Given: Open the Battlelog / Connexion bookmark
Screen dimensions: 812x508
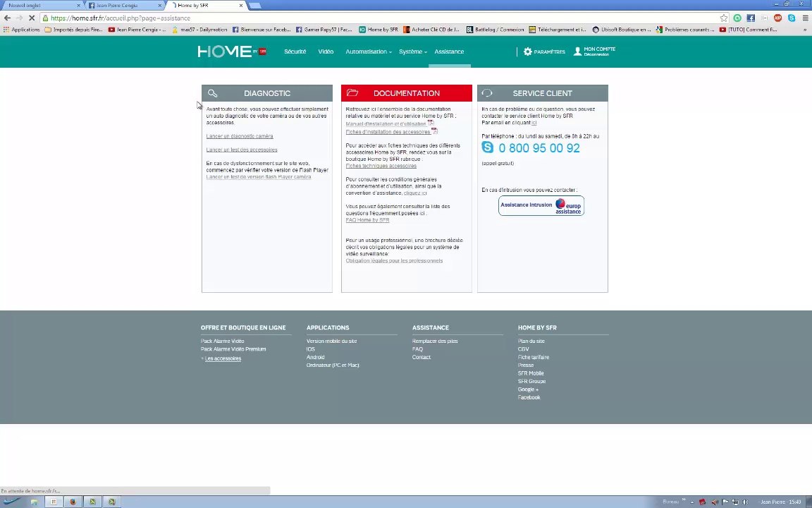Looking at the screenshot, I should (496, 30).
